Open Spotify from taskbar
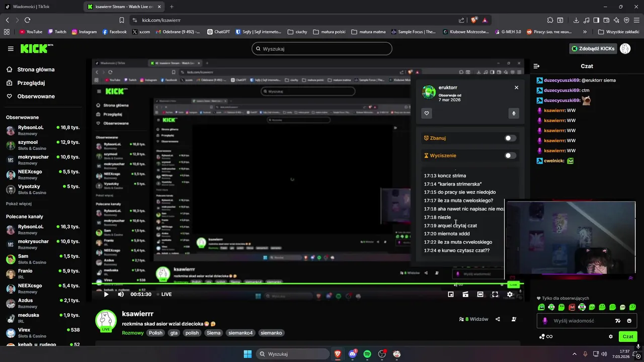644x362 pixels. coord(367,354)
